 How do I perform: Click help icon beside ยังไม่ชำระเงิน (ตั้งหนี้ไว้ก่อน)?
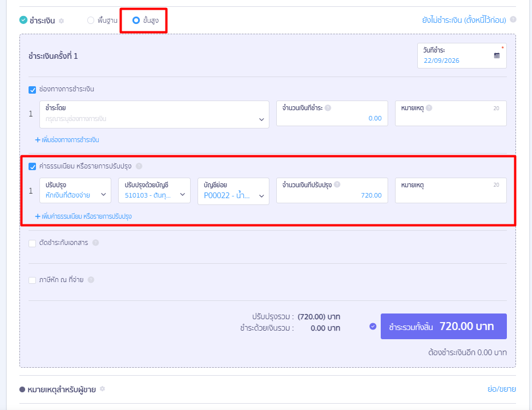pos(513,19)
